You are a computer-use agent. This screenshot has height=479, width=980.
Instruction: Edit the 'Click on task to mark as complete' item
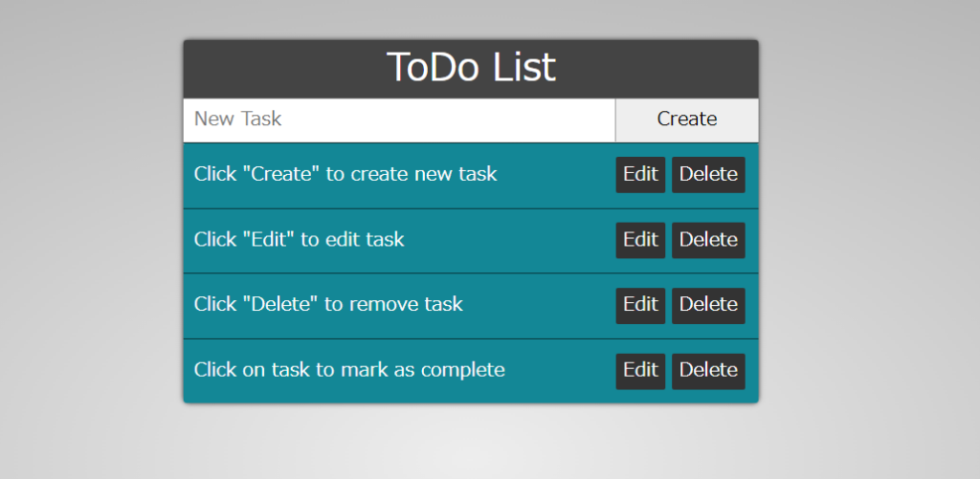tap(640, 371)
